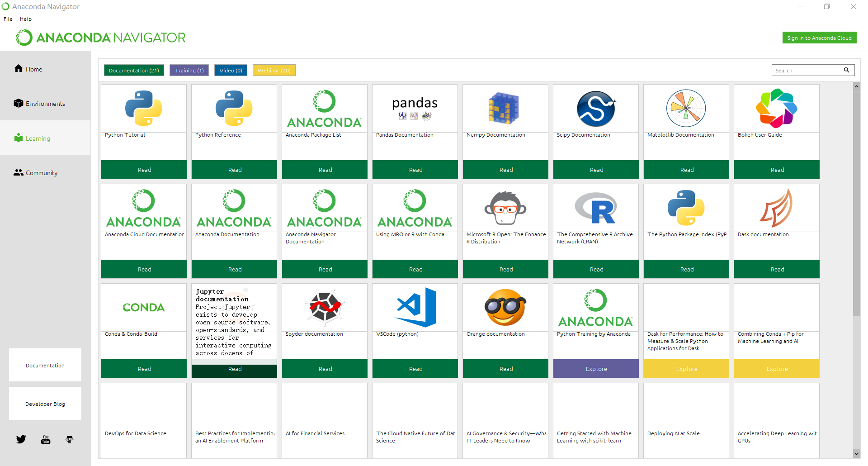Click the scrollbar up arrow

coord(857,86)
